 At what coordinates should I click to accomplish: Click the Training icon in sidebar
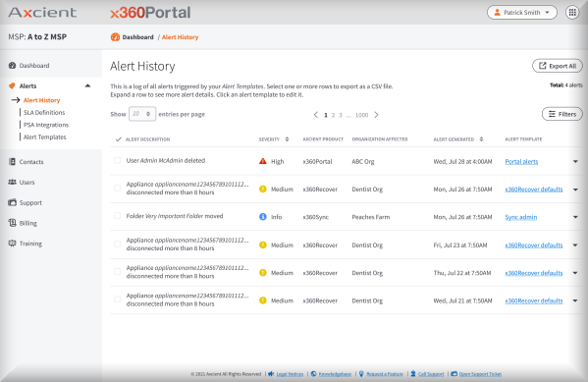[12, 244]
